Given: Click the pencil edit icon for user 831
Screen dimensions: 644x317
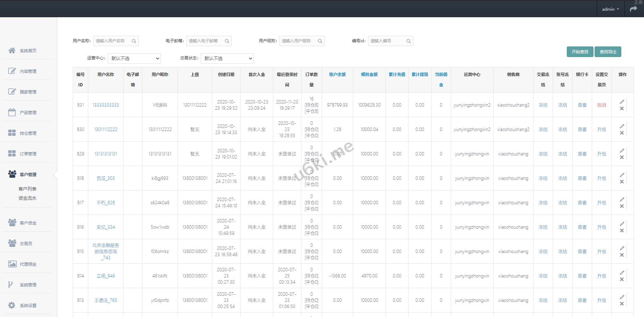Looking at the screenshot, I should (x=622, y=102).
